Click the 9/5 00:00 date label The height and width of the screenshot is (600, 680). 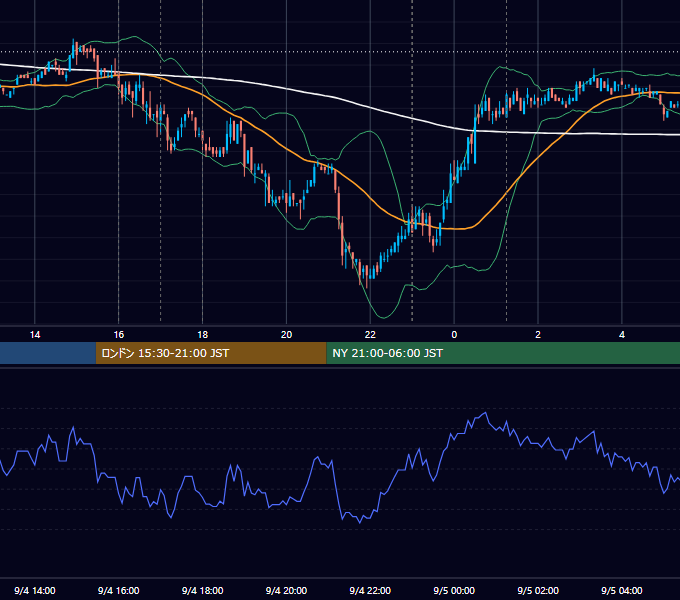point(454,590)
